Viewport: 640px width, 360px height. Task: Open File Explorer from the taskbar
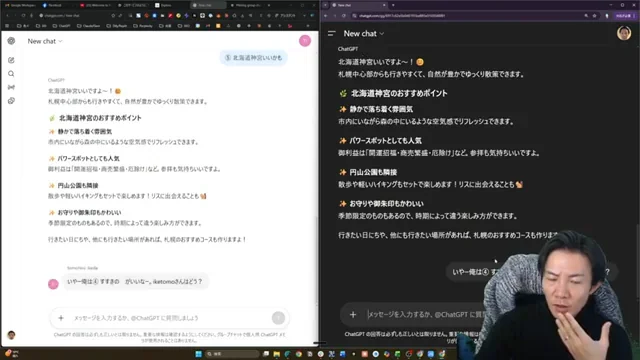[277, 354]
